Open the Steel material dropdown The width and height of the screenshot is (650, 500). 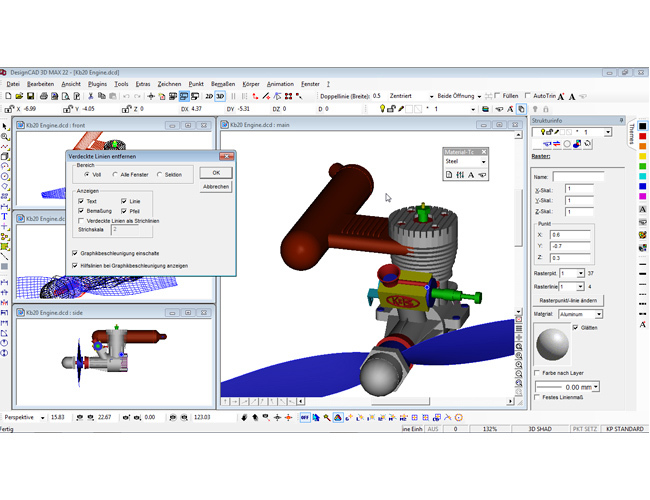click(x=483, y=162)
